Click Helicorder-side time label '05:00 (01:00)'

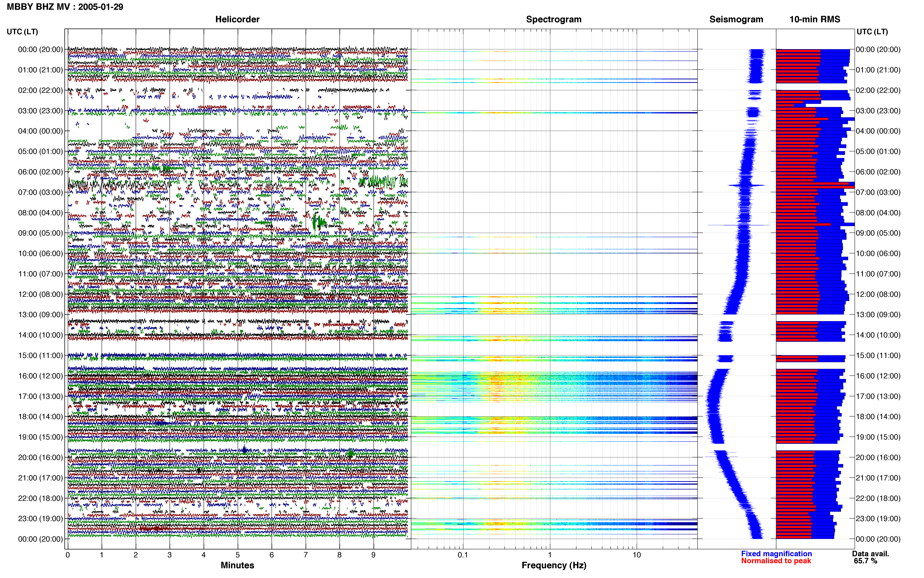coord(41,151)
